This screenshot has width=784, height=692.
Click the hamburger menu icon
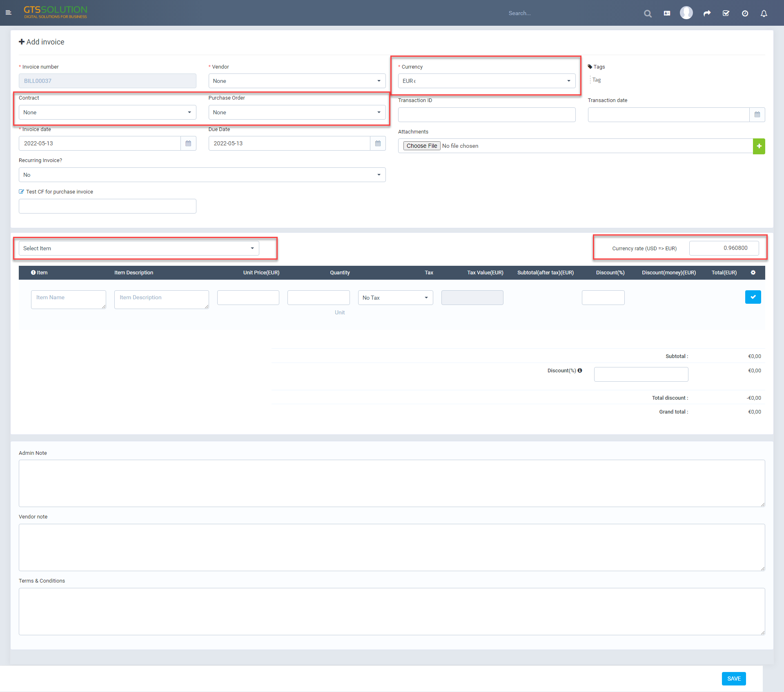tap(8, 13)
